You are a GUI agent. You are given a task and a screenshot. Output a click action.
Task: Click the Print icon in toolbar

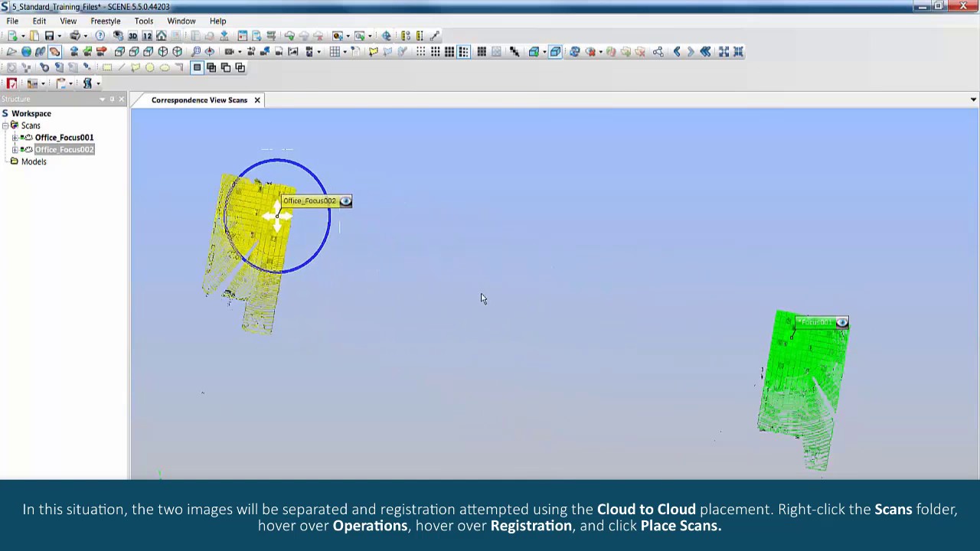coord(75,36)
